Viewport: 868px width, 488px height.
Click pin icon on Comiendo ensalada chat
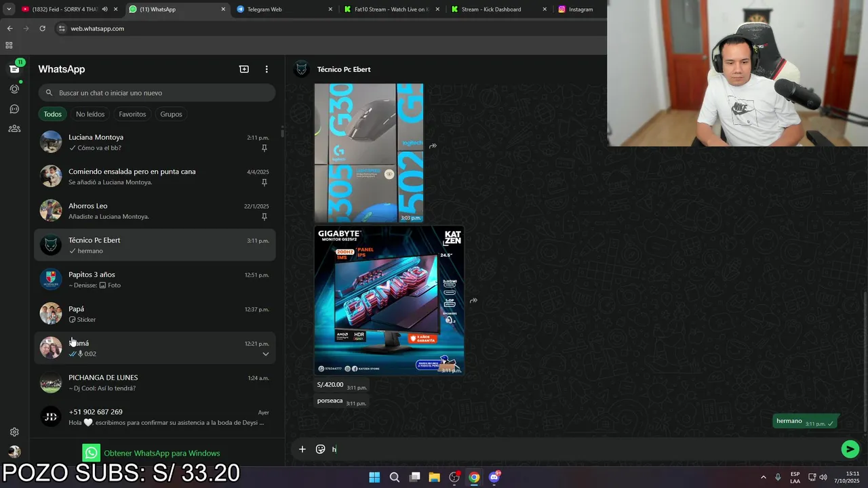pyautogui.click(x=264, y=182)
